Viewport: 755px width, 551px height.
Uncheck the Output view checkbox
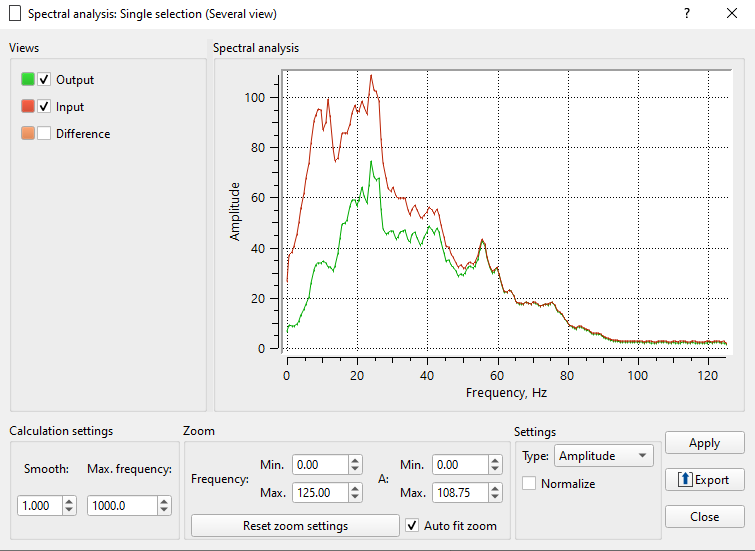pos(44,80)
